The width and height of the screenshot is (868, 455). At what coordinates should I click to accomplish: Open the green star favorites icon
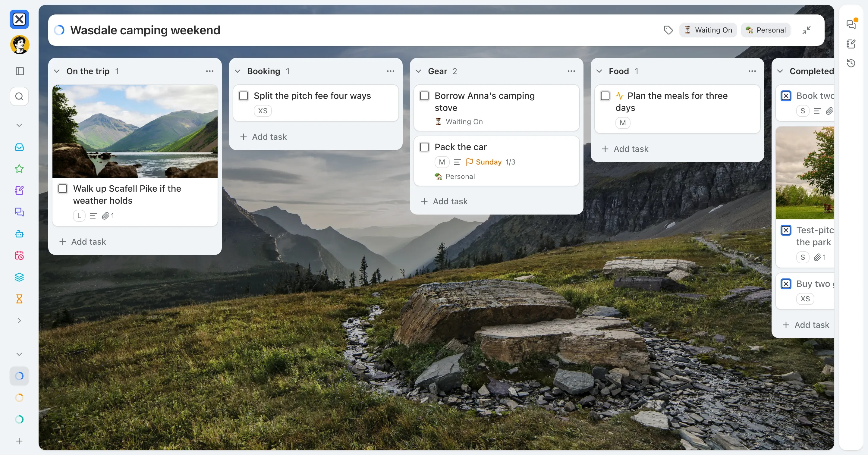point(19,169)
